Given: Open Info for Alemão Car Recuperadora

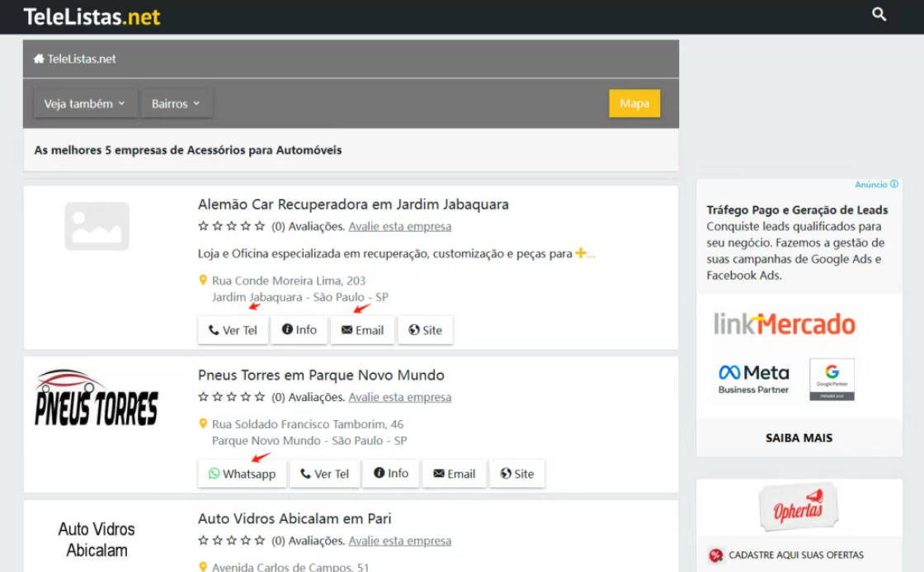Looking at the screenshot, I should click(299, 330).
